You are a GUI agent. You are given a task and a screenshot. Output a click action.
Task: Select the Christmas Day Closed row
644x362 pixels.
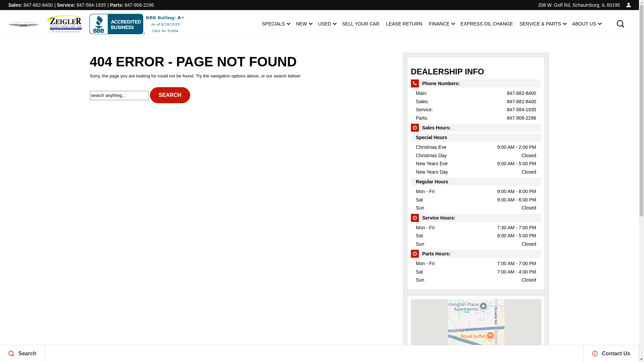(476, 156)
